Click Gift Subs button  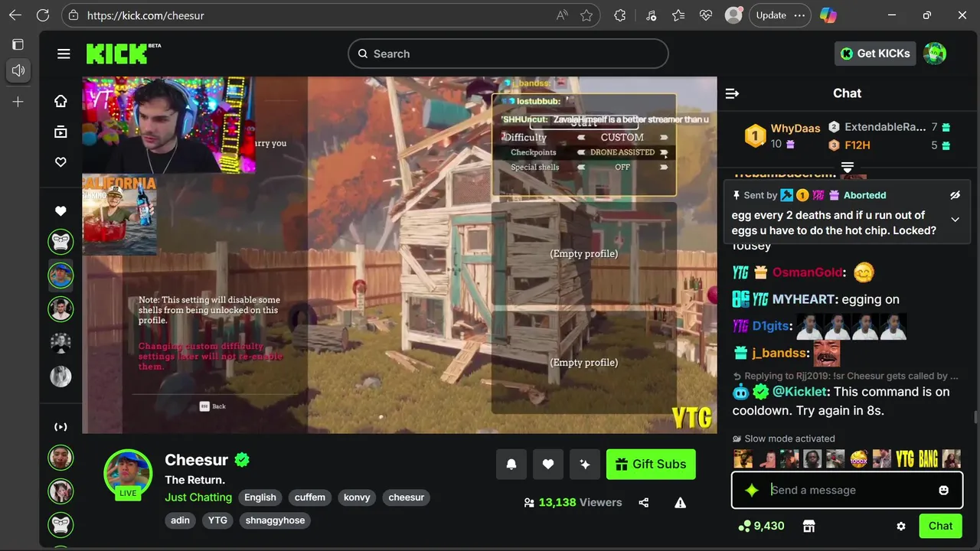[651, 464]
